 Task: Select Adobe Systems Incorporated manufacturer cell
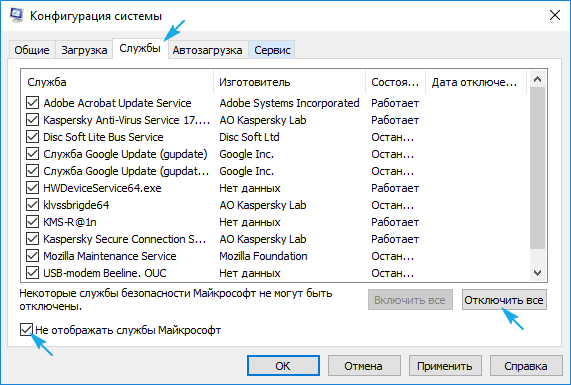[290, 103]
